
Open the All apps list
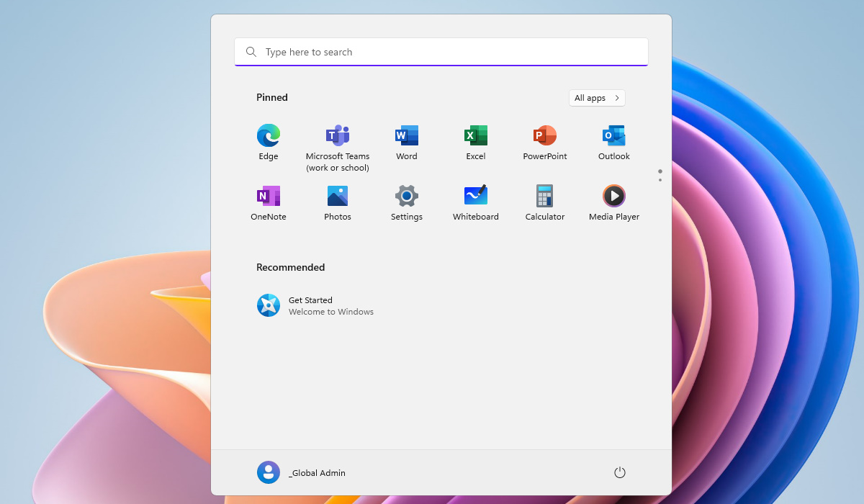[x=597, y=98]
